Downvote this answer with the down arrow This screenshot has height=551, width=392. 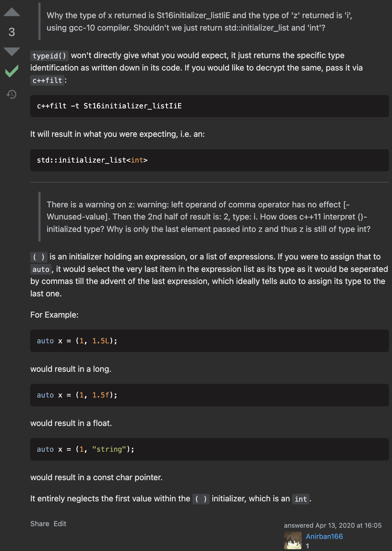(12, 51)
